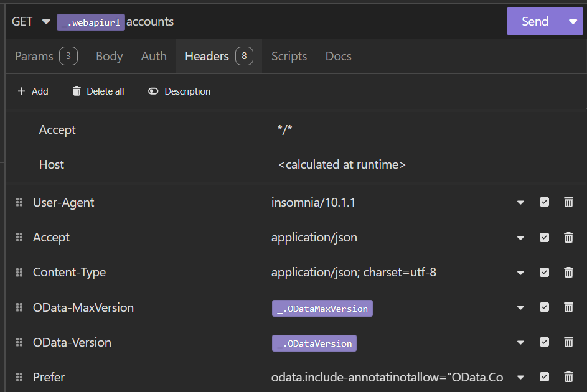Expand options for Accept application/json row
This screenshot has height=392, width=587.
(520, 238)
